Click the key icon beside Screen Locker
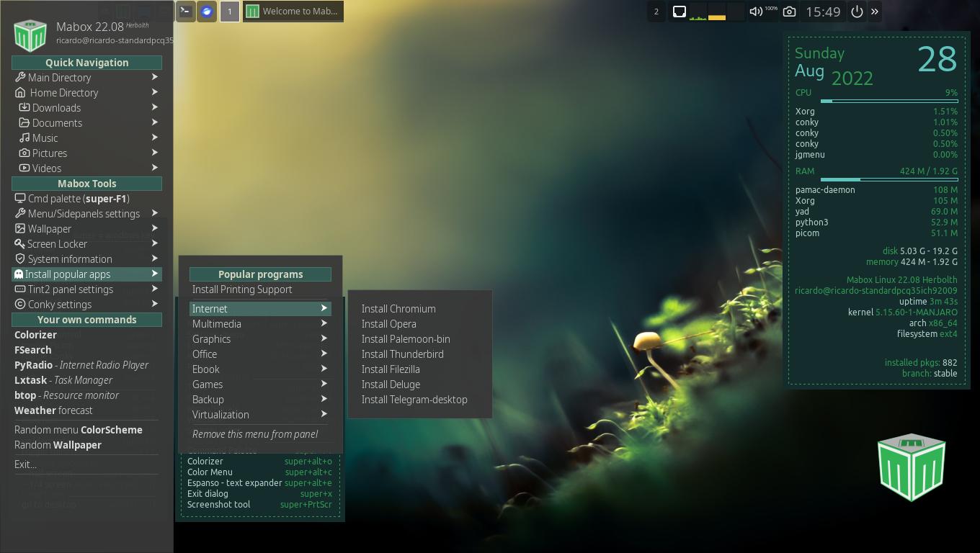 coord(20,243)
